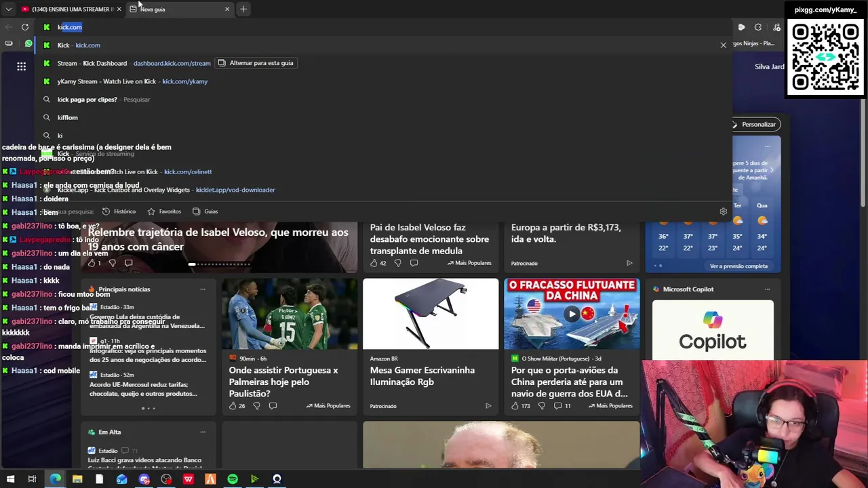Screen dimensions: 868x488
Task: Dislike the Isabel Veloso trajectory story
Action: click(113, 263)
